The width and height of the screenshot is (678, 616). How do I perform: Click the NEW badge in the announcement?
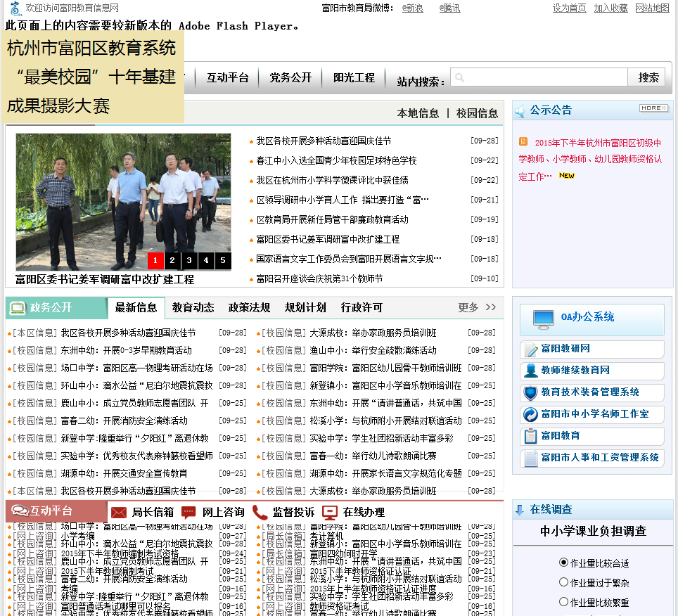point(566,176)
